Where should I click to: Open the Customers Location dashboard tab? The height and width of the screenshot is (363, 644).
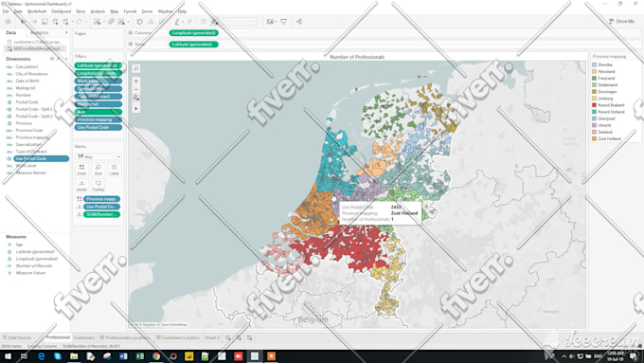pos(178,337)
